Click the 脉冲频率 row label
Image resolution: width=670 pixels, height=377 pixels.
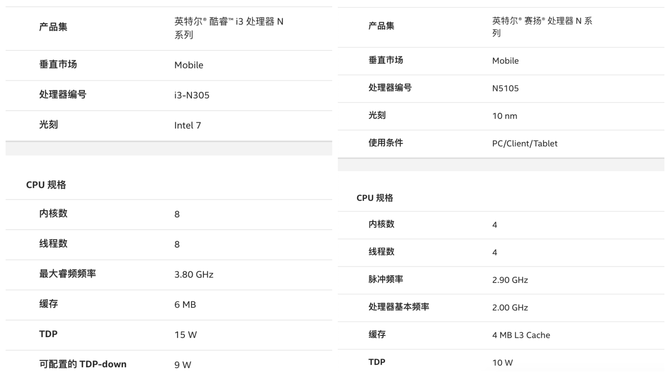coord(385,279)
